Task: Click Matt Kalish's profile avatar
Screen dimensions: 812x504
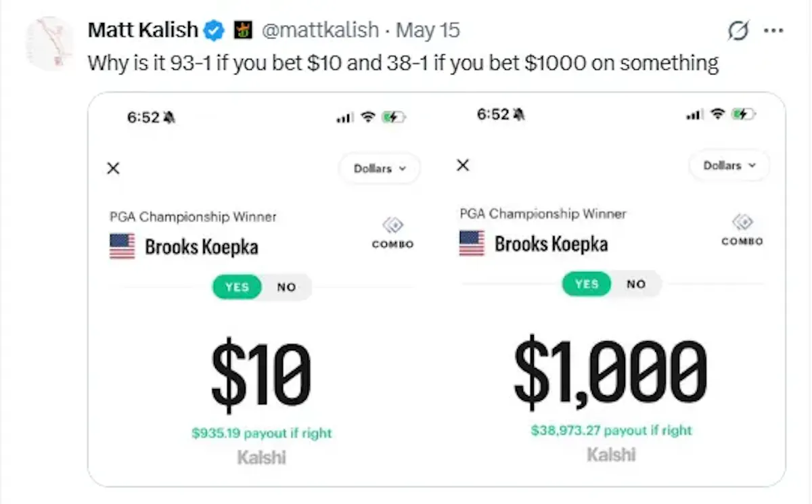Action: point(49,42)
